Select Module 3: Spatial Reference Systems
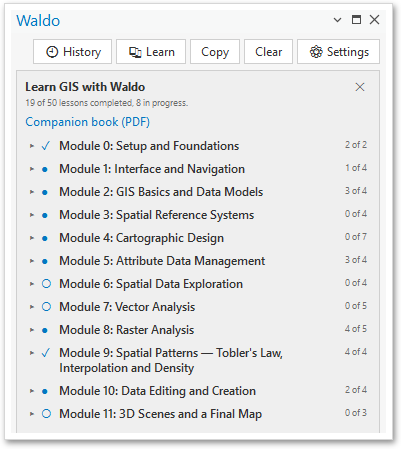This screenshot has width=401, height=449. coord(157,215)
